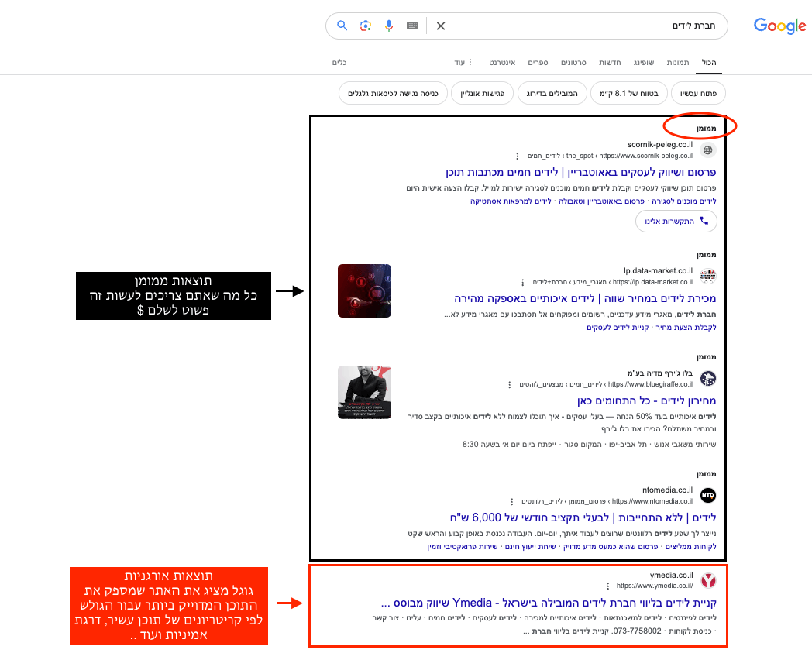The image size is (812, 660).
Task: Expand the עוד more menu
Action: [463, 62]
